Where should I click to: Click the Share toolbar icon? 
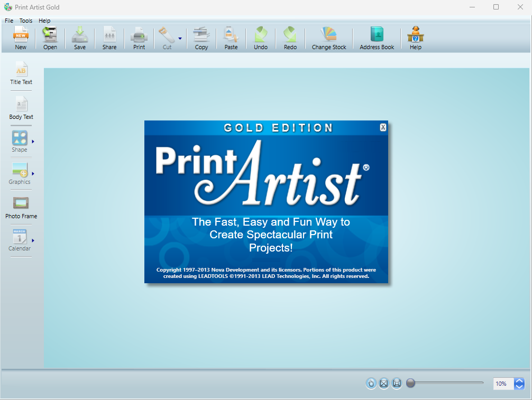[109, 38]
